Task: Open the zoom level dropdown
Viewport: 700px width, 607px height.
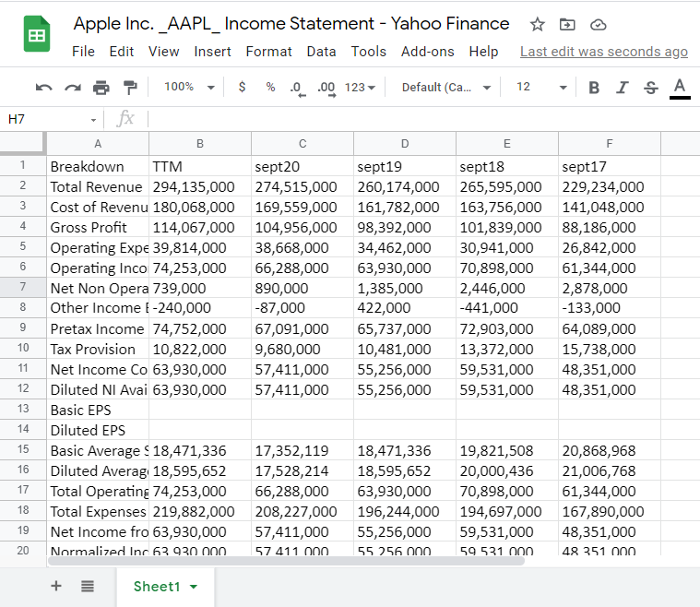Action: pyautogui.click(x=189, y=87)
